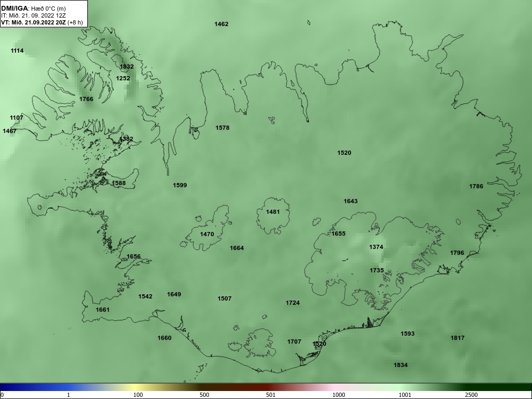Click the 1832 value in the Westfjords

pyautogui.click(x=127, y=67)
